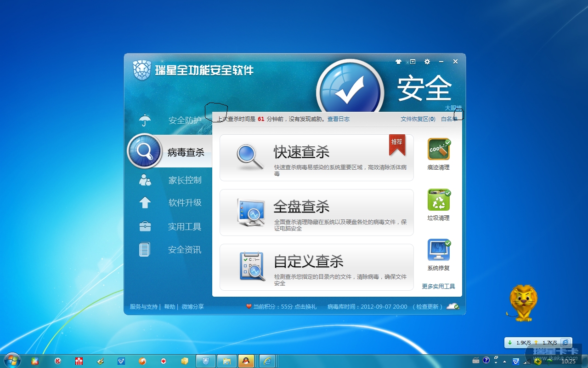The height and width of the screenshot is (368, 588).
Task: Click the blue question mark tray icon
Action: coord(486,361)
